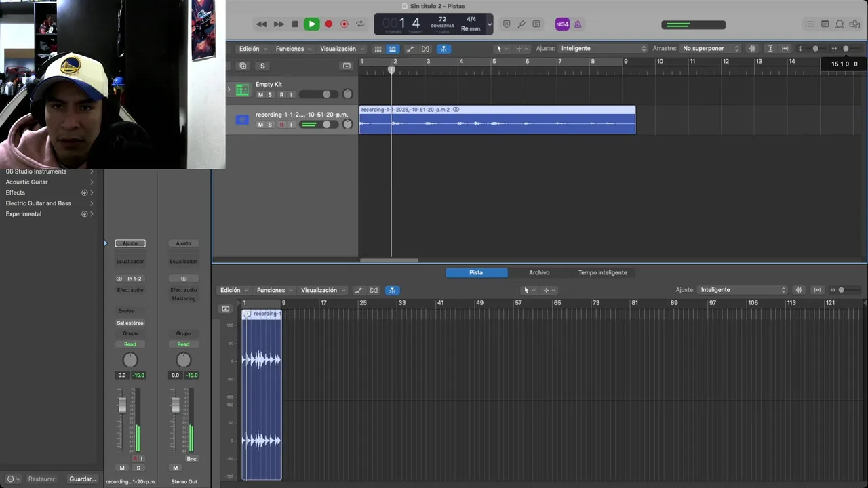This screenshot has width=868, height=488.
Task: Open the secondary crosshair tool menu in Tracks toolbar
Action: (521, 49)
